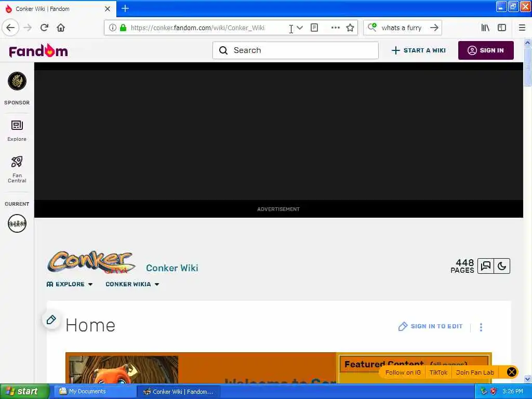Screen dimensions: 532x399
Task: Show site information icon in address bar
Action: (x=112, y=28)
